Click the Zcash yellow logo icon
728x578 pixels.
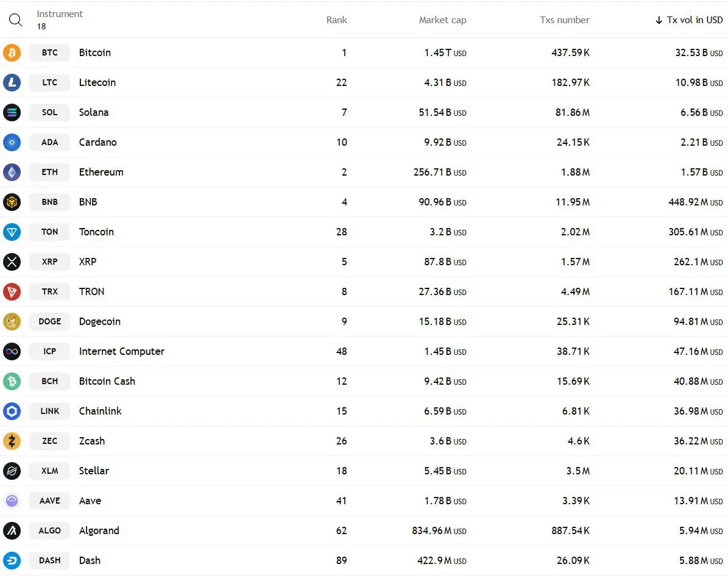pyautogui.click(x=12, y=441)
